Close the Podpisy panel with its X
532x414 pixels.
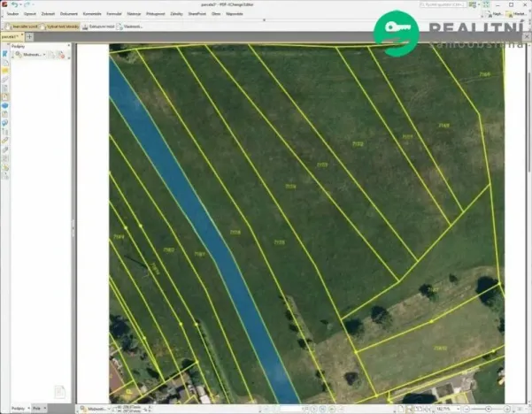[x=67, y=45]
